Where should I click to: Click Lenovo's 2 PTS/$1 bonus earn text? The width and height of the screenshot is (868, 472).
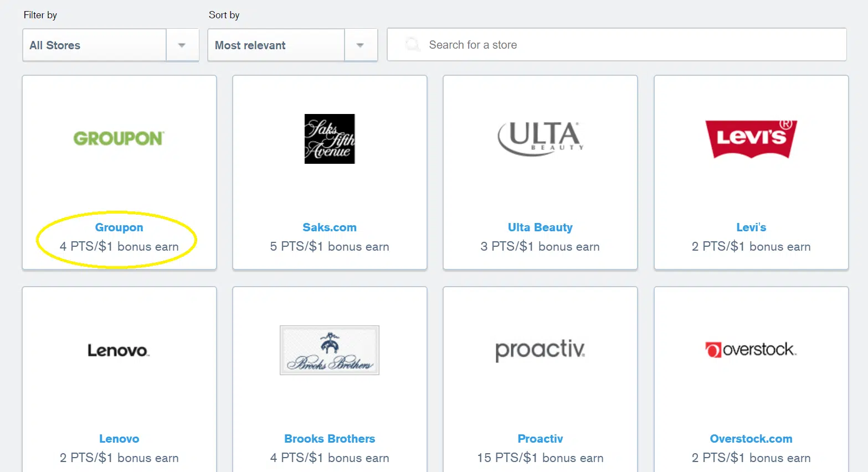pyautogui.click(x=119, y=458)
